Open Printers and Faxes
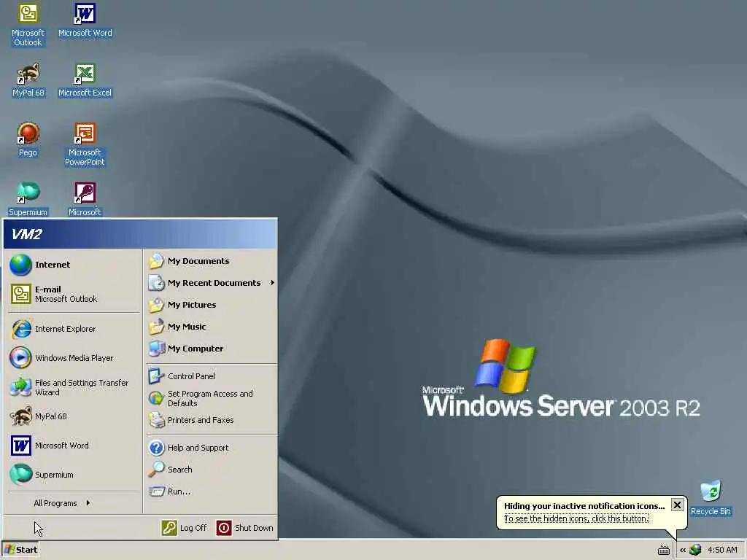The height and width of the screenshot is (560, 747). [x=211, y=420]
